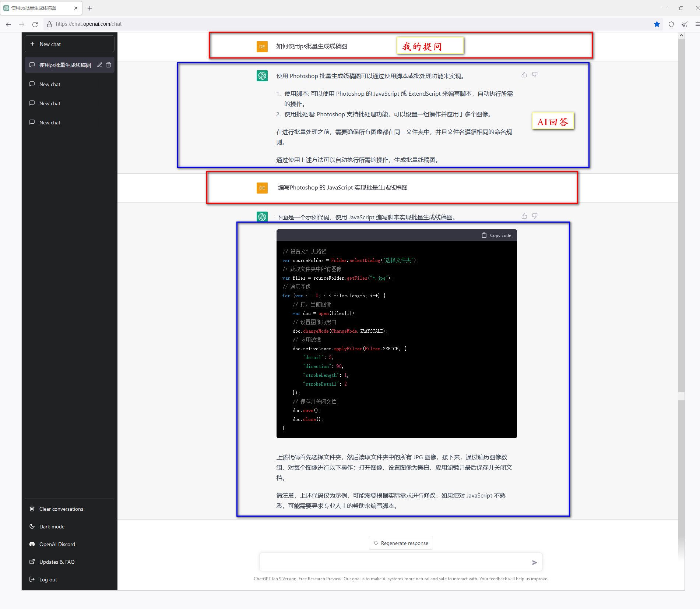Click the plus icon in New chat

point(32,44)
